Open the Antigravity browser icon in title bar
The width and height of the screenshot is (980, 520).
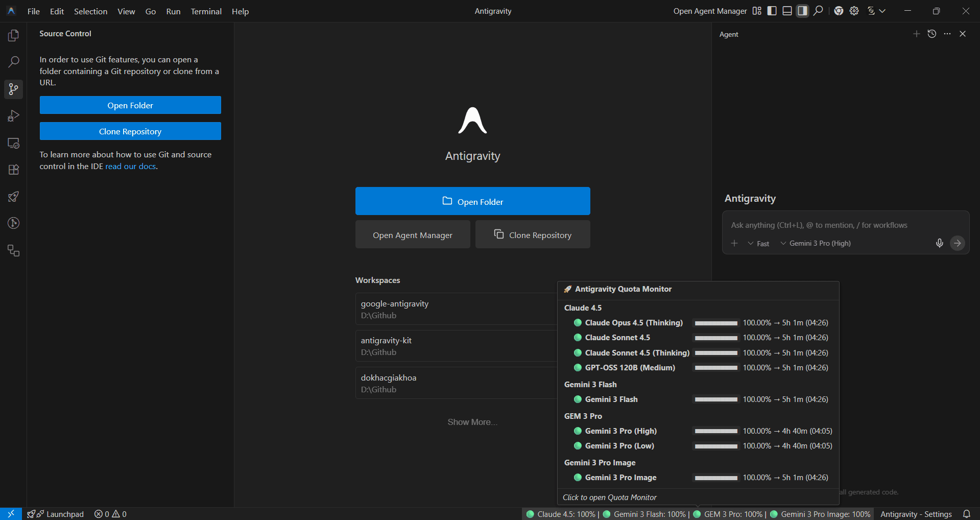tap(838, 11)
